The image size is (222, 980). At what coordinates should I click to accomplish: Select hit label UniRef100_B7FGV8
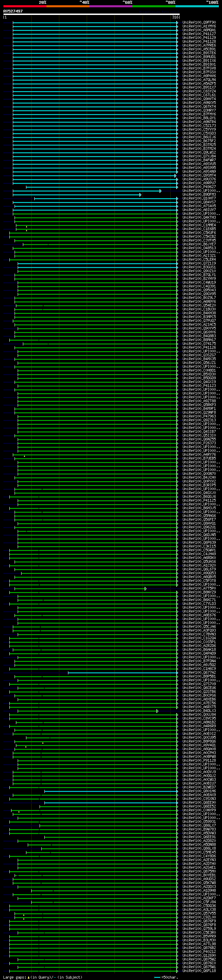point(199,68)
